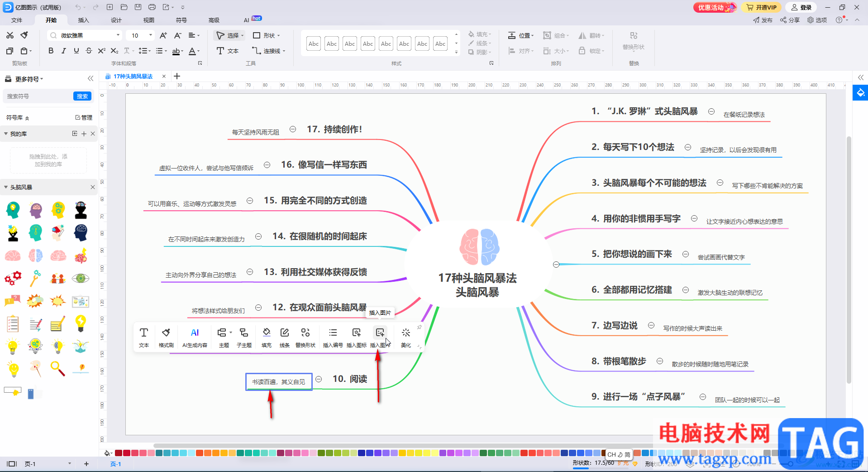Click the Format Painter icon in the clipboard group
The width and height of the screenshot is (868, 472).
[24, 35]
